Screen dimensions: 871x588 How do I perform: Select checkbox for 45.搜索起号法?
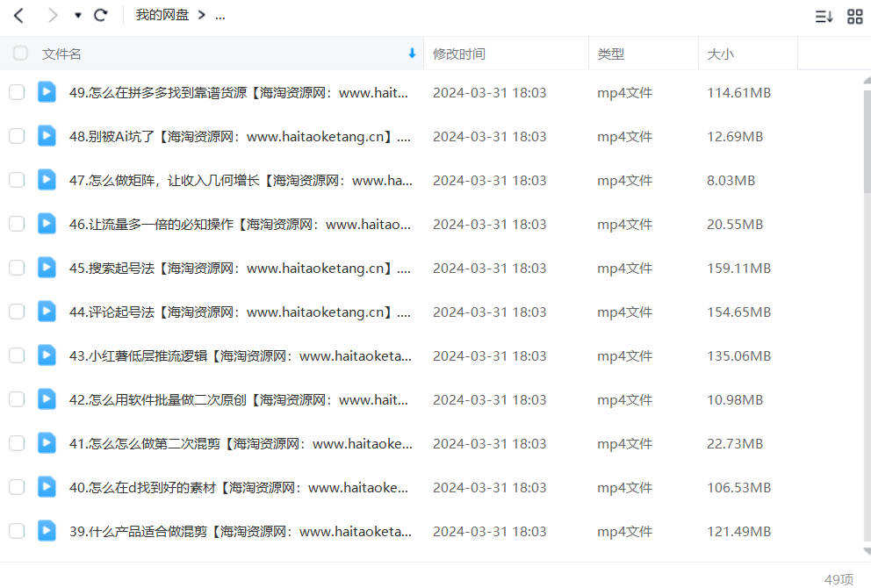click(17, 268)
